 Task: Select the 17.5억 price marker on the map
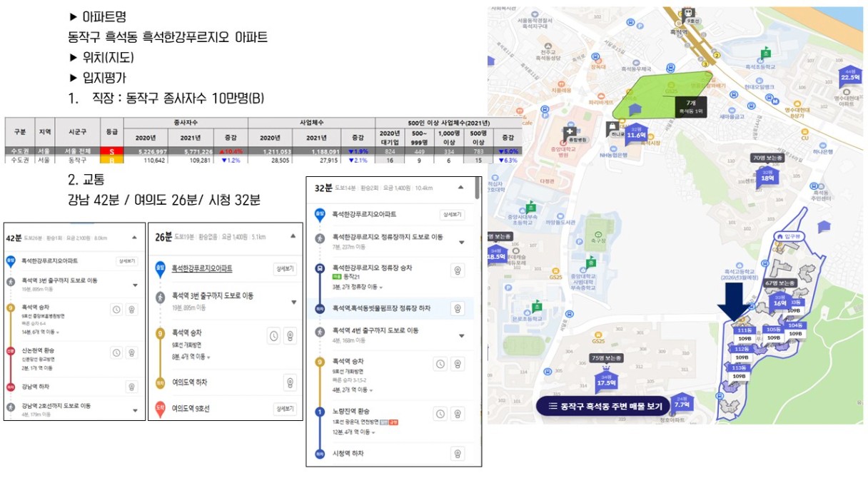coord(605,380)
